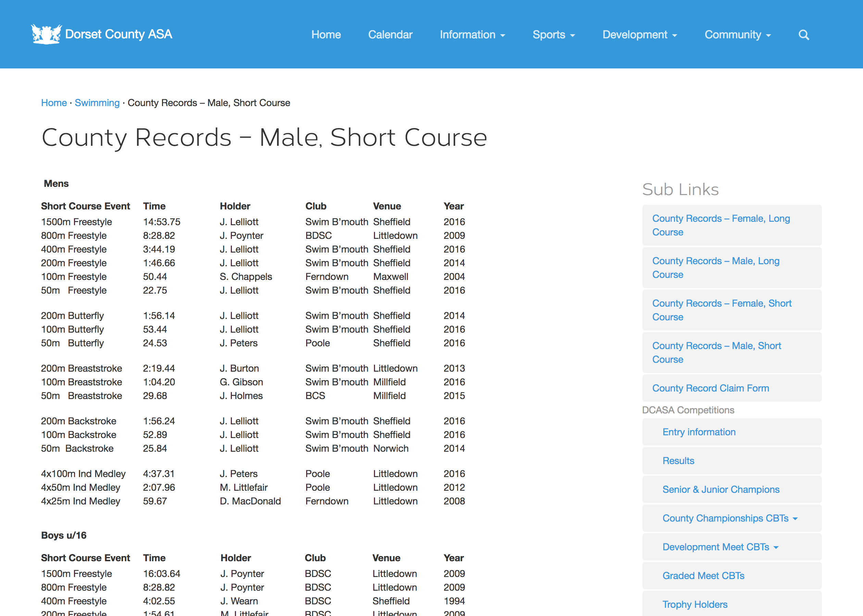Click venue Maxwell in 100m Freestyle row

[390, 277]
